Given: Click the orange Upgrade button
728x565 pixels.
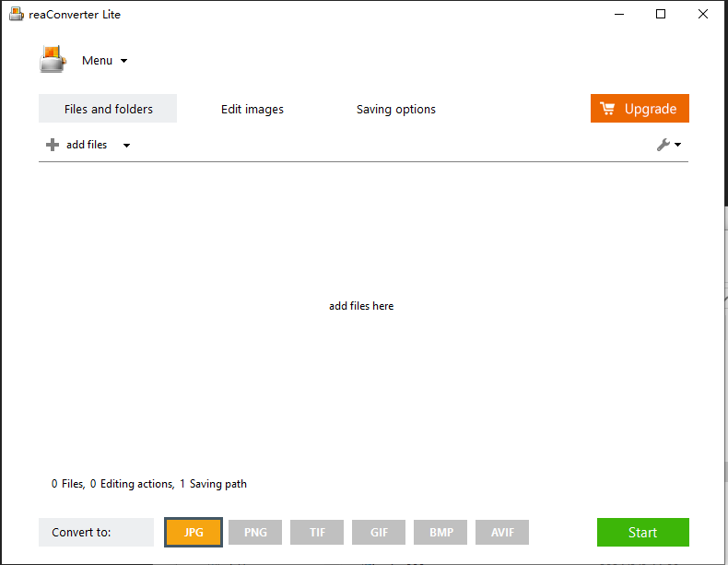Looking at the screenshot, I should coord(640,109).
